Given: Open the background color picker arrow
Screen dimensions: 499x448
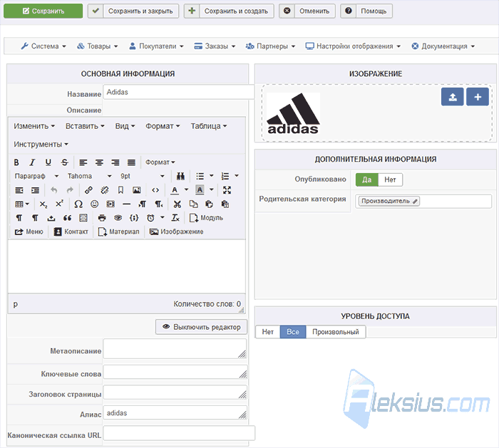Looking at the screenshot, I should click(212, 190).
